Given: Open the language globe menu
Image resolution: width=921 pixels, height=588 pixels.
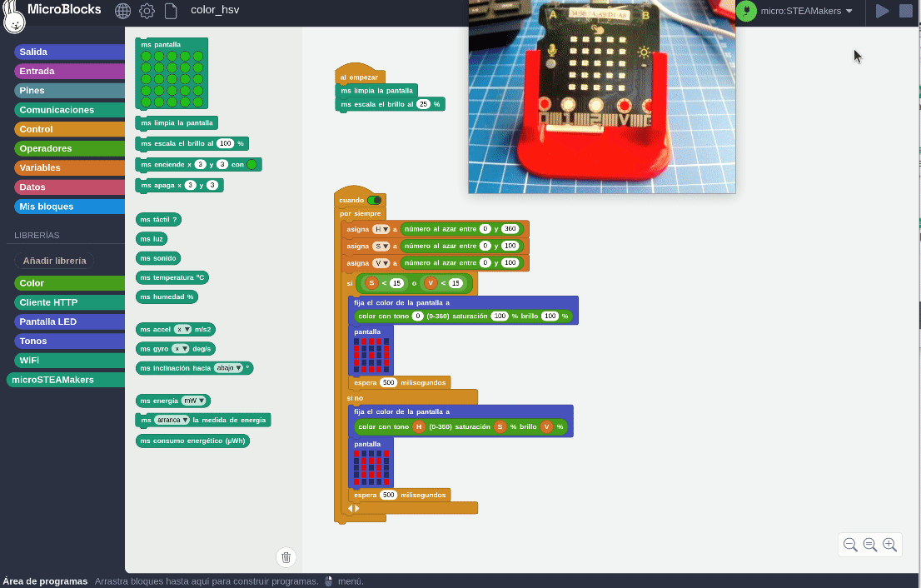Looking at the screenshot, I should tap(122, 11).
